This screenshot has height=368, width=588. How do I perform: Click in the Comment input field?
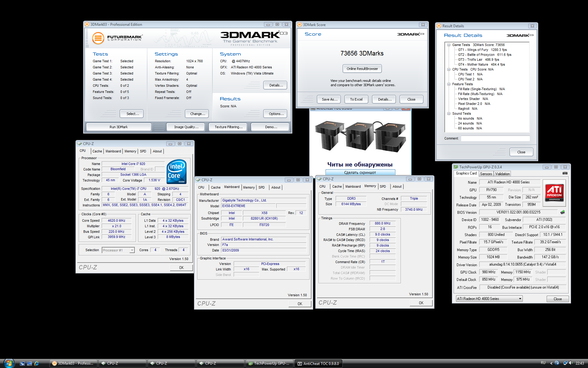[x=495, y=139]
